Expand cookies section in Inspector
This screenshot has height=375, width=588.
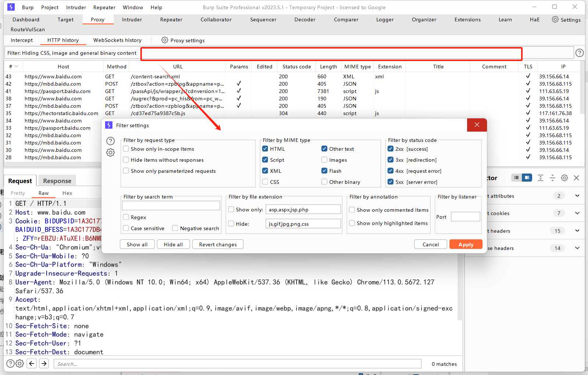click(x=577, y=213)
